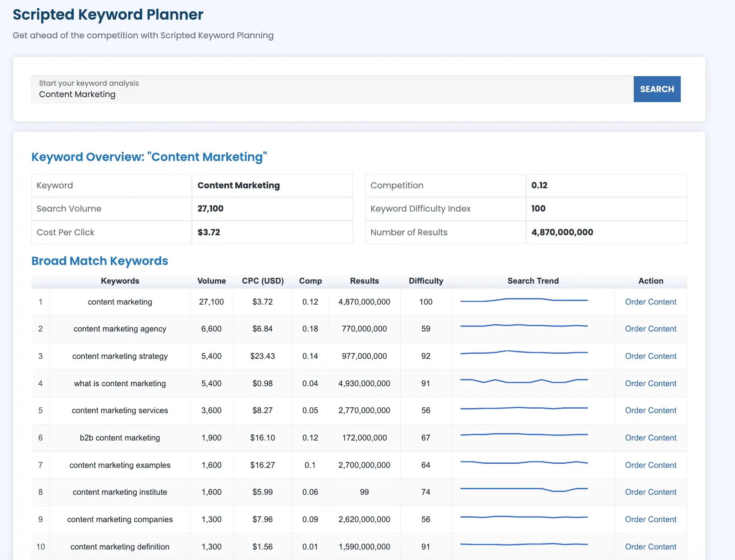Select the 'what is content marketing' keyword cell
735x560 pixels.
[x=120, y=384]
